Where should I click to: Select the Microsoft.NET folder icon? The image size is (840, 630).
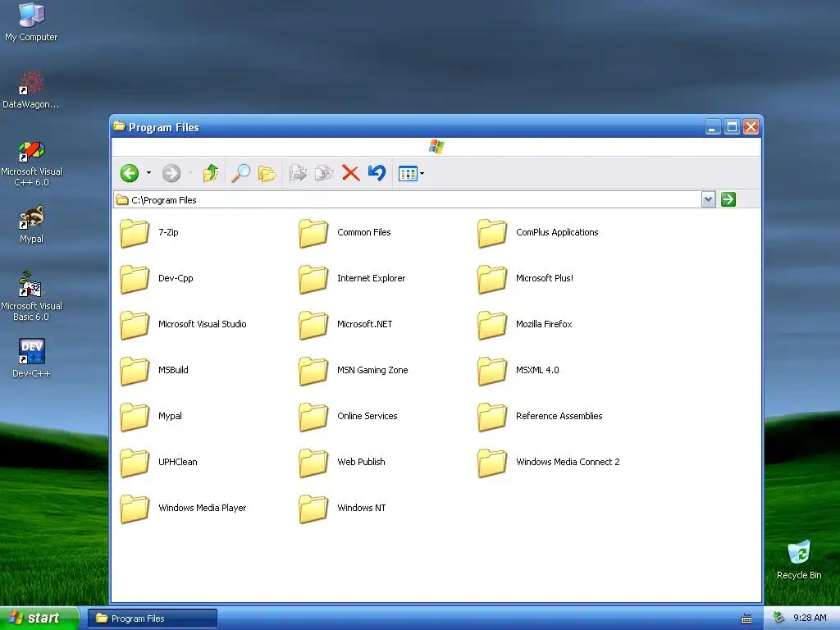click(313, 325)
